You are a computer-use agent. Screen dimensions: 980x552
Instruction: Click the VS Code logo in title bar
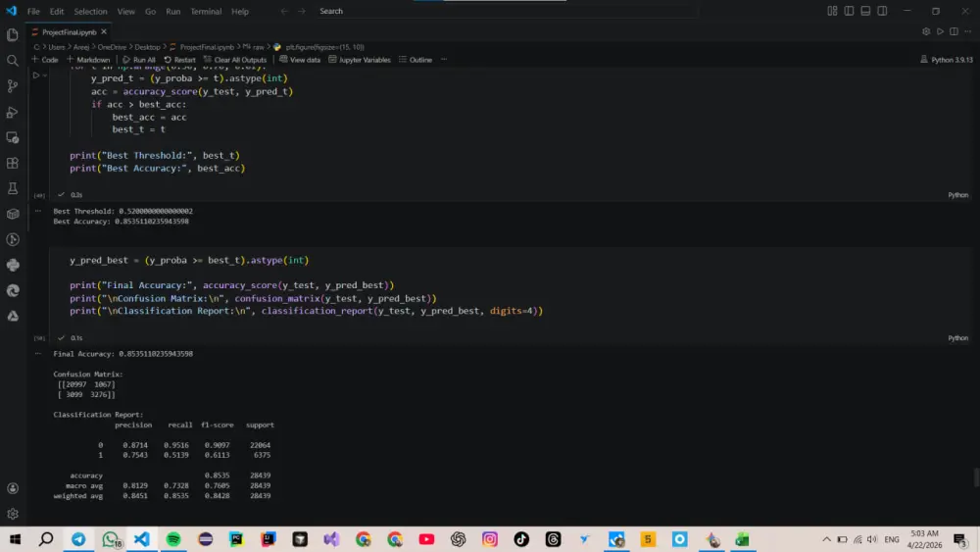tap(11, 11)
